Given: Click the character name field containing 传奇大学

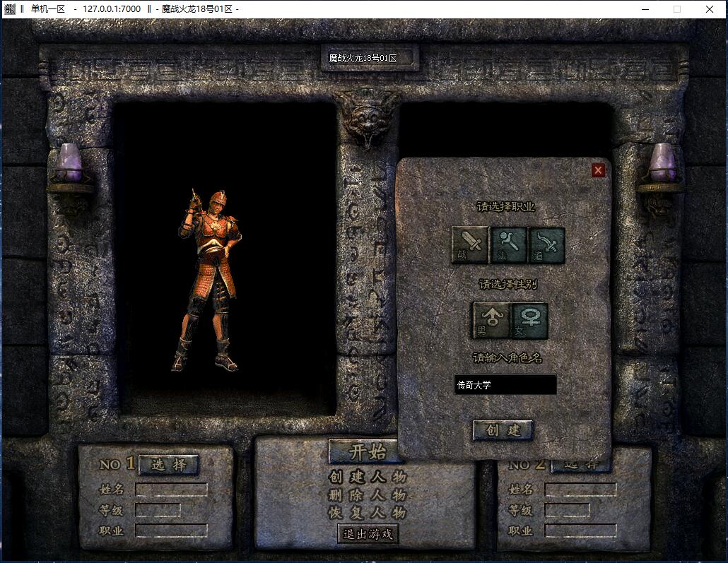Looking at the screenshot, I should click(x=505, y=385).
